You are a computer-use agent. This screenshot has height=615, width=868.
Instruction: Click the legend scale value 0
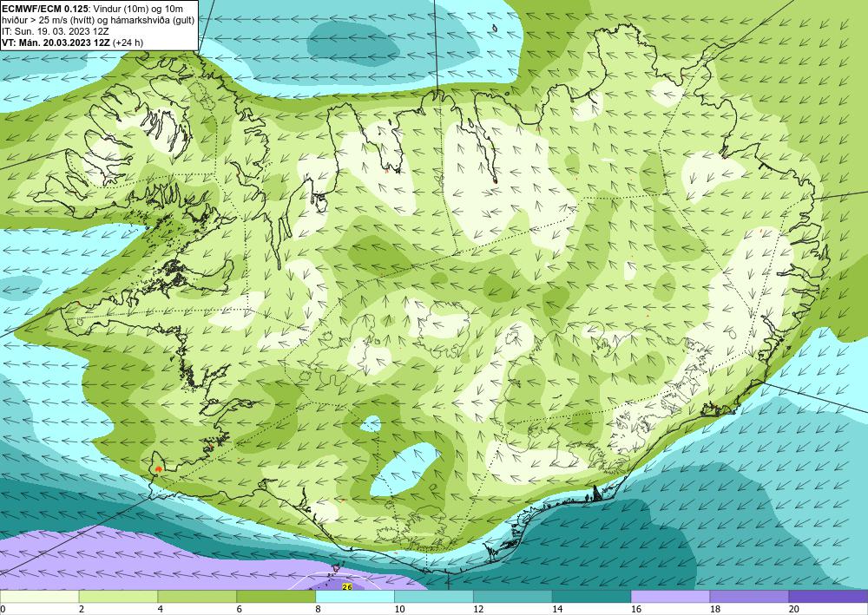pos(3,610)
